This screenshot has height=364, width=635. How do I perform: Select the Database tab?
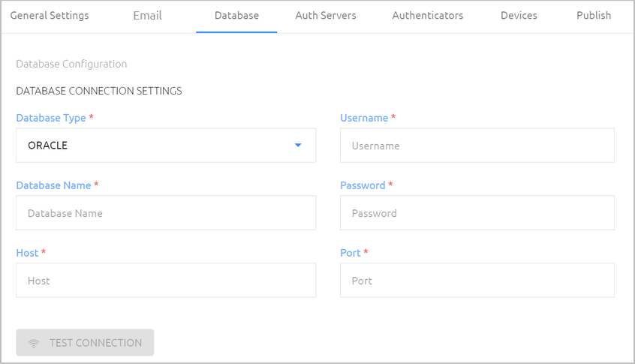click(236, 16)
